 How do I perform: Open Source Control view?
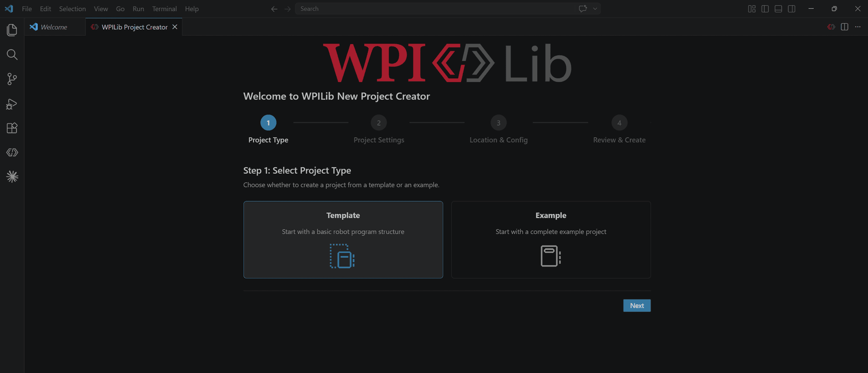coord(12,79)
